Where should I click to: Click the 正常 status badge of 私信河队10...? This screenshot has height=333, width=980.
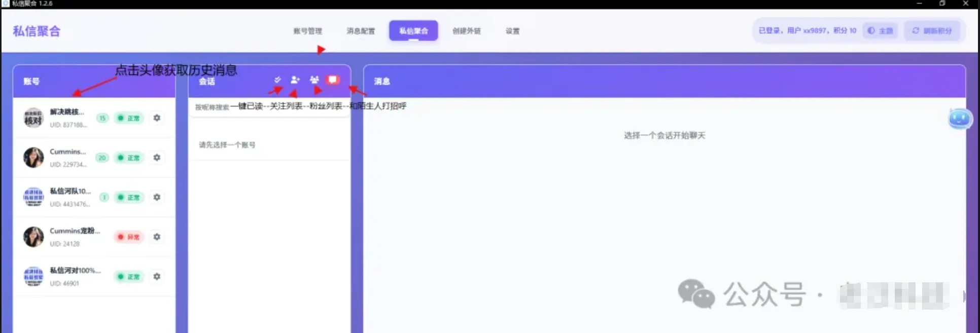[129, 197]
